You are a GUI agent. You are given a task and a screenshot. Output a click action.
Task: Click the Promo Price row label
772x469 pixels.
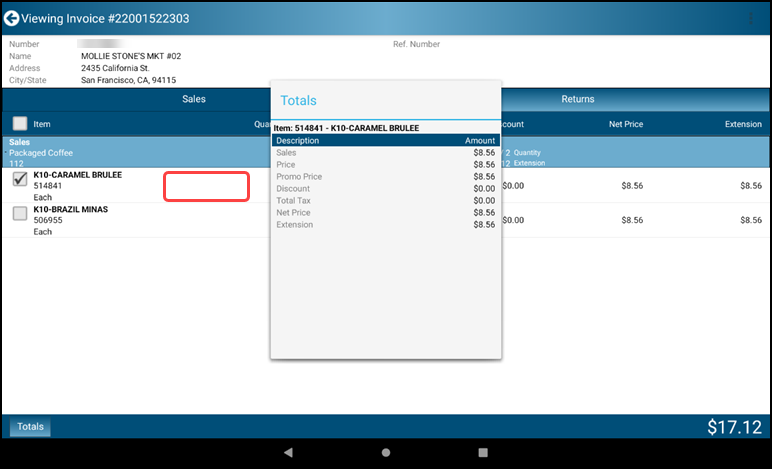click(299, 177)
